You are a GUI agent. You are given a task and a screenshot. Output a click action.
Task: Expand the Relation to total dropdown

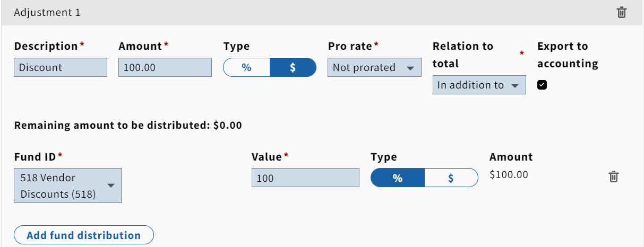[x=479, y=85]
